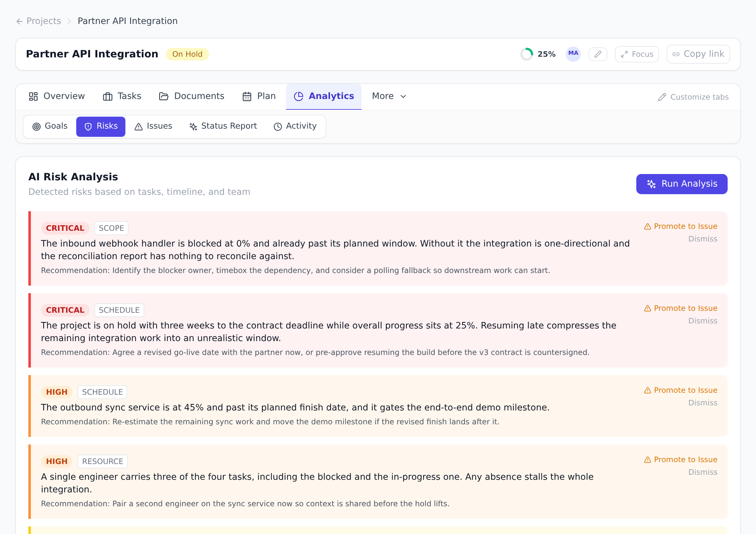The image size is (756, 534).
Task: Copy link to the project
Action: pyautogui.click(x=698, y=54)
